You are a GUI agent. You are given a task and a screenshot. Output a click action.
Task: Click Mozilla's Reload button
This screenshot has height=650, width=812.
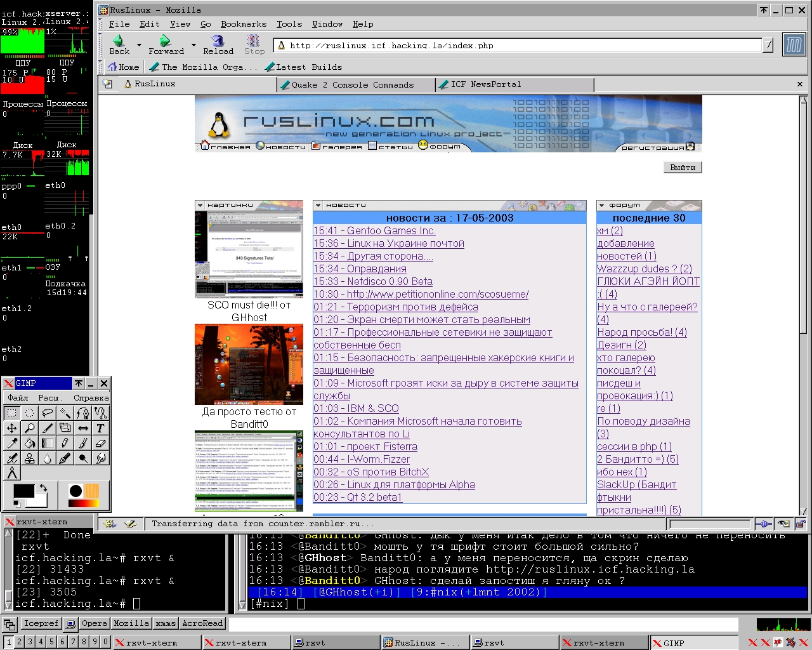(x=218, y=45)
